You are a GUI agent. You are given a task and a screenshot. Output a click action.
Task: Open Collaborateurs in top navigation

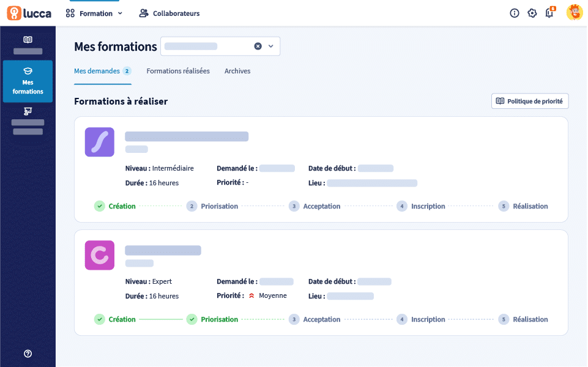click(x=169, y=13)
